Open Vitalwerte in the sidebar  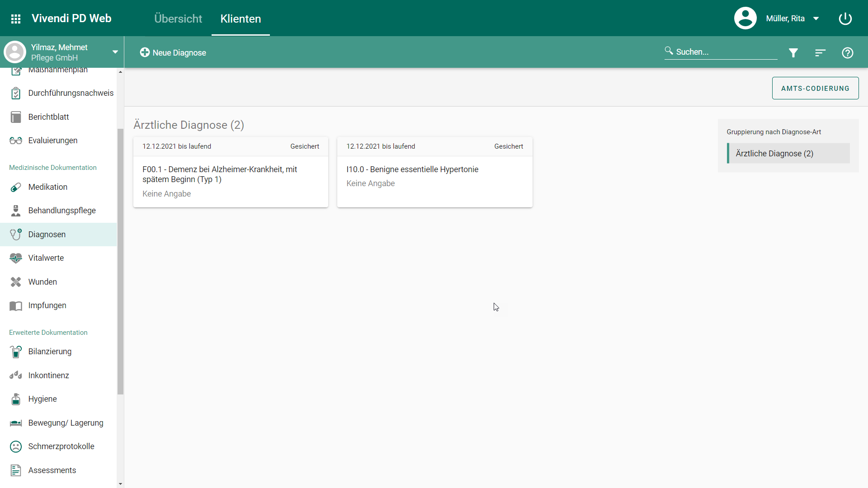[46, 258]
